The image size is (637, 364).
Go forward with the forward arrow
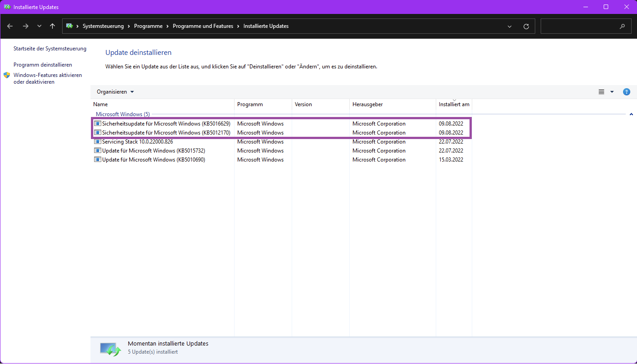pos(26,26)
